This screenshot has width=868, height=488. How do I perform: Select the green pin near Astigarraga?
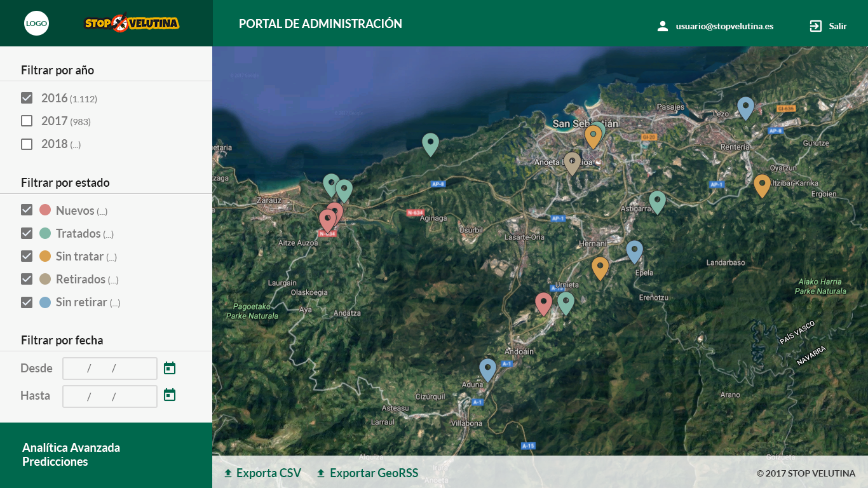(657, 202)
